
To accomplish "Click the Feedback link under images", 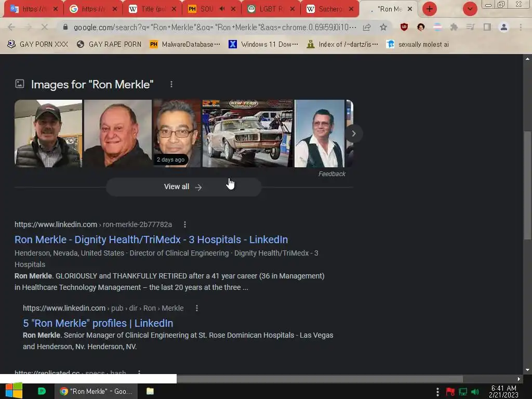I will tap(332, 174).
